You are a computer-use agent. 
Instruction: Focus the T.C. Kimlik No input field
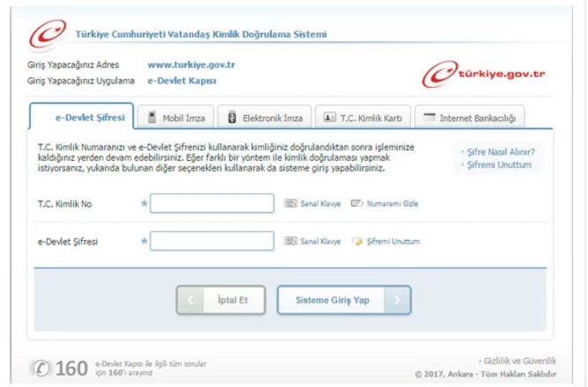[212, 203]
